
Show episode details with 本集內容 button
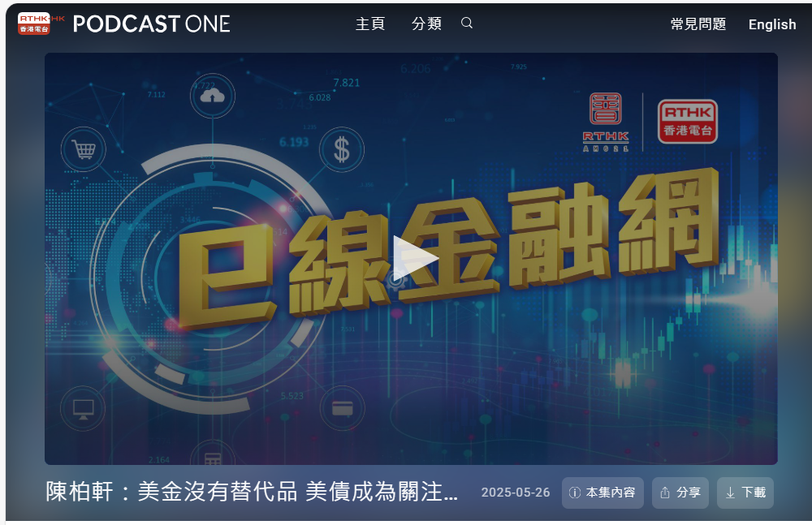click(603, 493)
